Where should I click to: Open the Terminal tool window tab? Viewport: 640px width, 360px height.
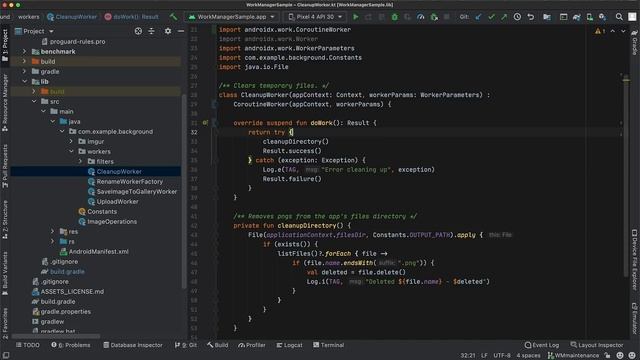pos(329,345)
